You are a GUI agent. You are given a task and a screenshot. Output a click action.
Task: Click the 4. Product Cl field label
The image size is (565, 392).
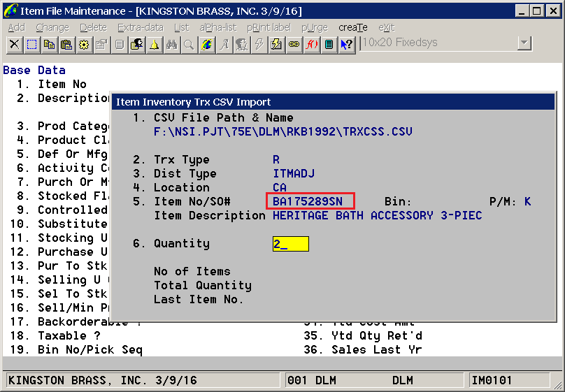[x=63, y=140]
